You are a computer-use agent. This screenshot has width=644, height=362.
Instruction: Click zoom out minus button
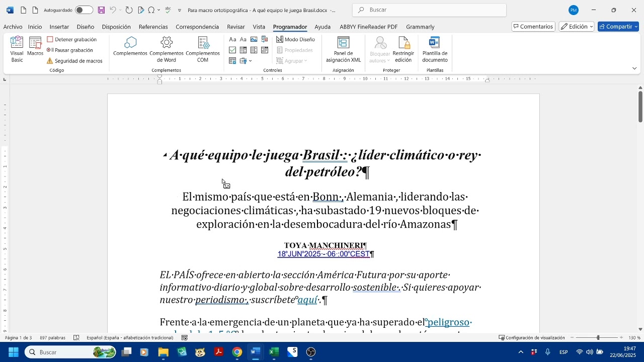tap(572, 338)
